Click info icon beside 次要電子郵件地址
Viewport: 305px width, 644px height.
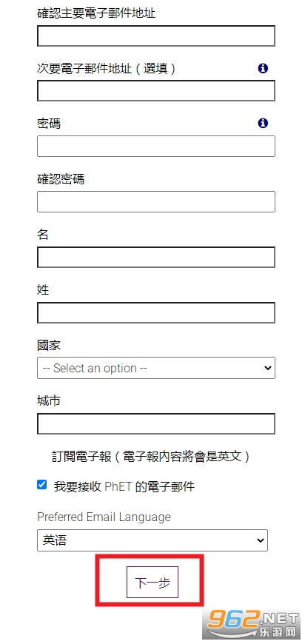point(263,68)
